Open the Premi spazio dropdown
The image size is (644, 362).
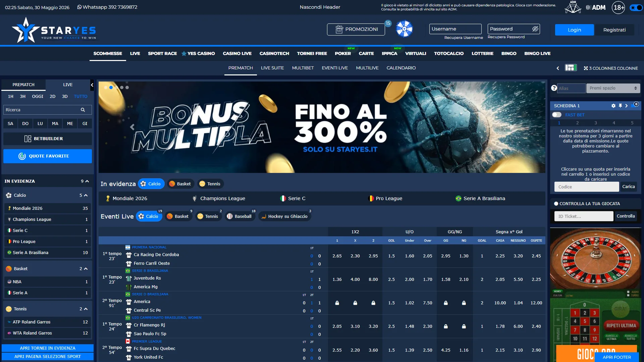coord(613,88)
